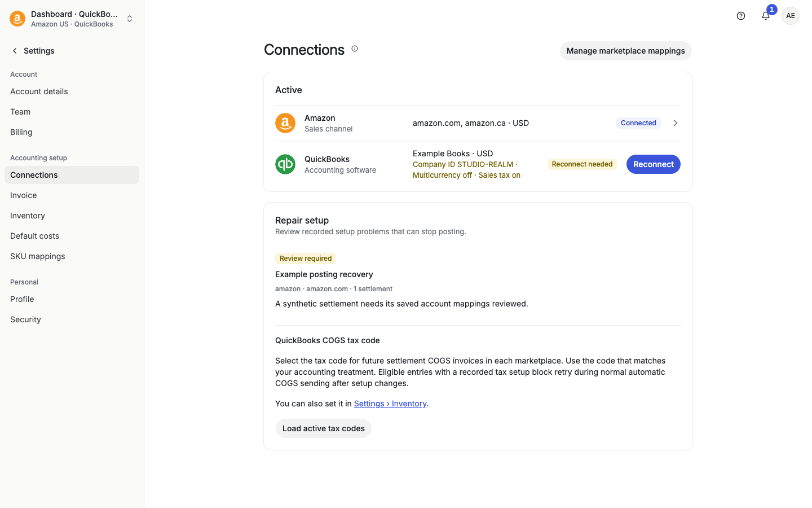Select Connections in the sidebar
The image size is (812, 508).
tap(72, 175)
